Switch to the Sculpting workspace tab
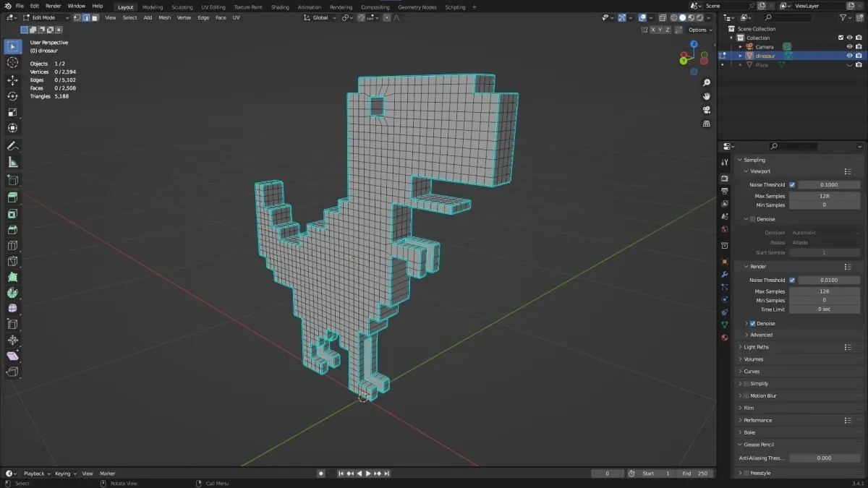Screen dimensions: 868x488 coord(182,7)
